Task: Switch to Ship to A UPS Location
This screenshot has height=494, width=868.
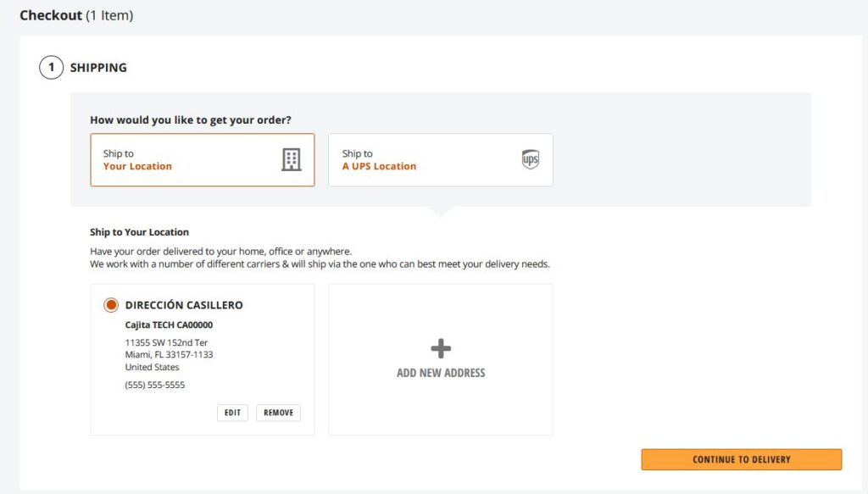Action: tap(440, 159)
